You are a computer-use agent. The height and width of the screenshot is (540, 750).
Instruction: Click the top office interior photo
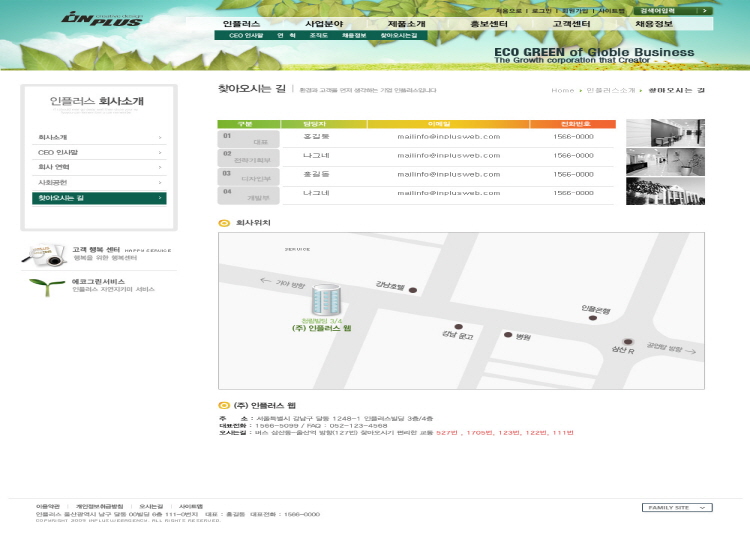click(x=665, y=132)
